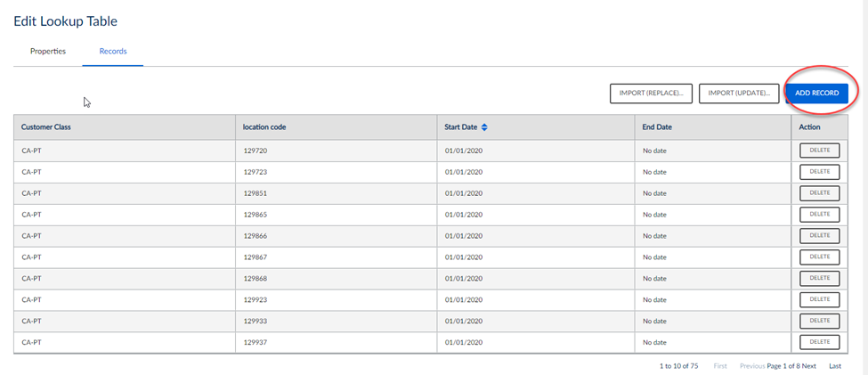Click the End Date column header
The image size is (868, 375).
pos(657,127)
